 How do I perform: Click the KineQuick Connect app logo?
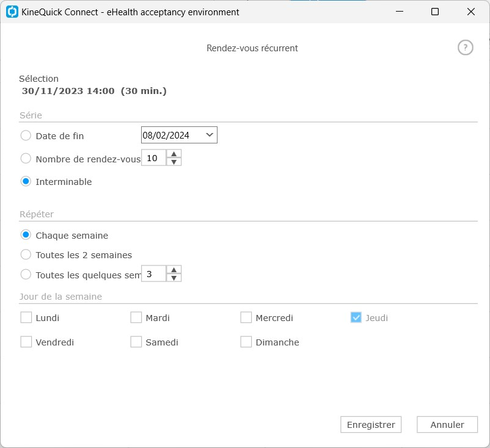[x=12, y=12]
